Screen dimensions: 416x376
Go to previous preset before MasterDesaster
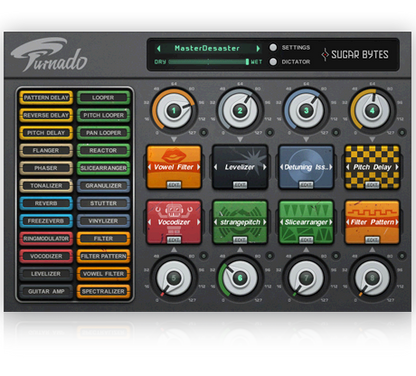tap(159, 49)
